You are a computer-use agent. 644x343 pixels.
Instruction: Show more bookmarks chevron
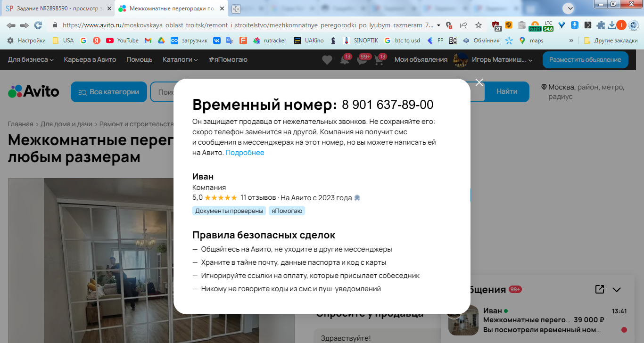(572, 41)
